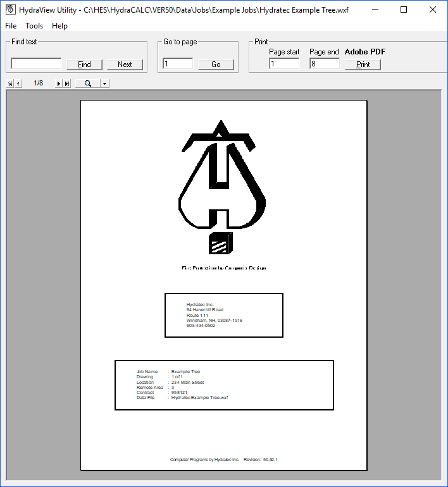Advance to the next page arrow
This screenshot has height=487, width=448.
click(x=58, y=83)
